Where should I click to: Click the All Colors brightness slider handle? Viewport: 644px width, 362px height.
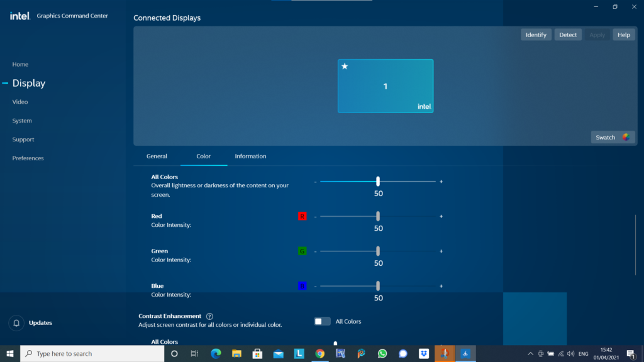[x=378, y=181]
